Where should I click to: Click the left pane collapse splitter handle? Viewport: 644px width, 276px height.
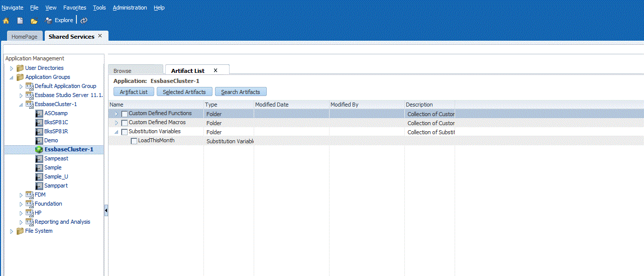coord(106,210)
